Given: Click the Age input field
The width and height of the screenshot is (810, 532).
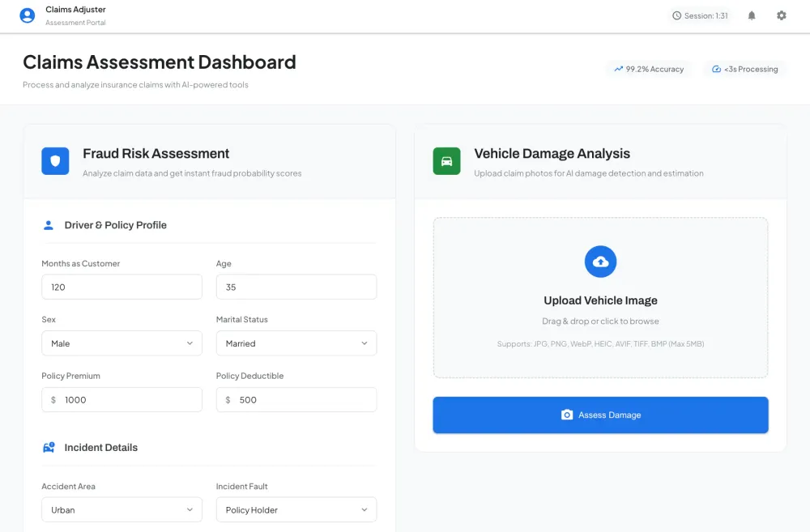Looking at the screenshot, I should click(296, 287).
